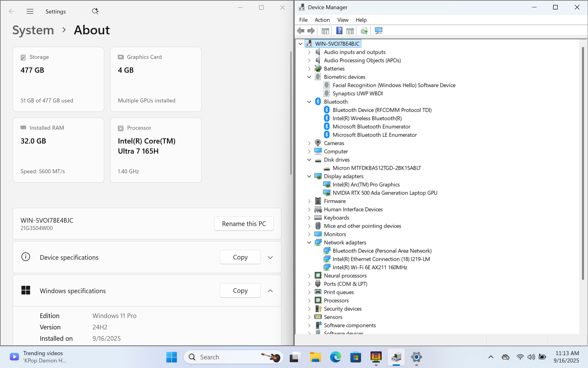588x368 pixels.
Task: Click the Device Manager vertical scrollbar
Action: point(583,163)
